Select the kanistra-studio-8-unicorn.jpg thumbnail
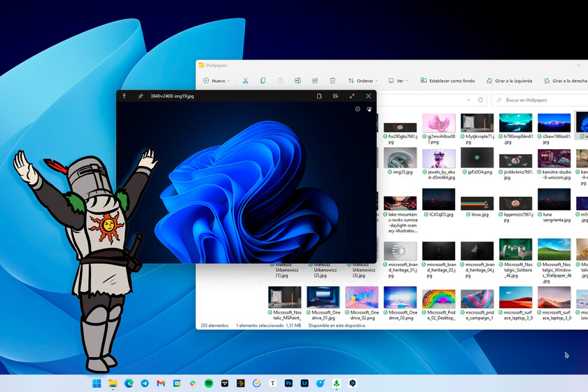This screenshot has height=392, width=588. [554, 158]
